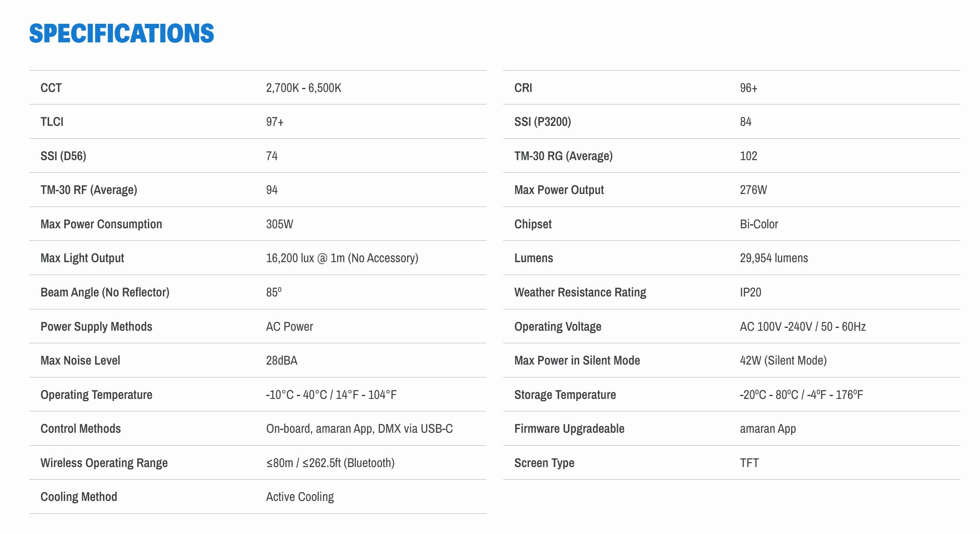Select the Storage Temperature label
Viewport: 980px width, 534px height.
pyautogui.click(x=565, y=395)
